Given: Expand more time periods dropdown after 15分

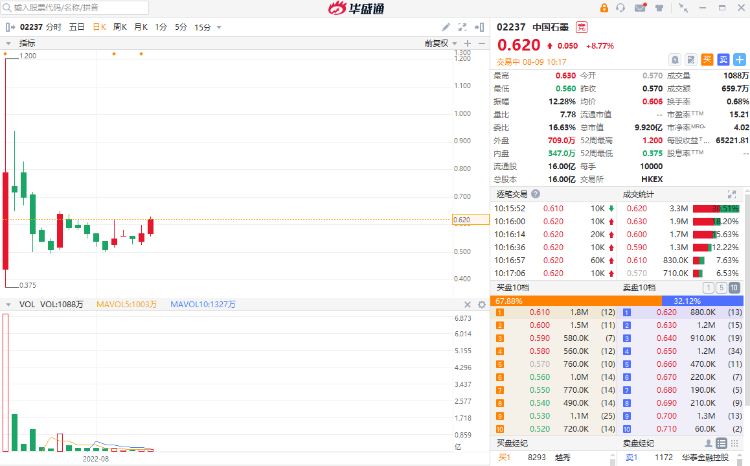Looking at the screenshot, I should tap(219, 27).
